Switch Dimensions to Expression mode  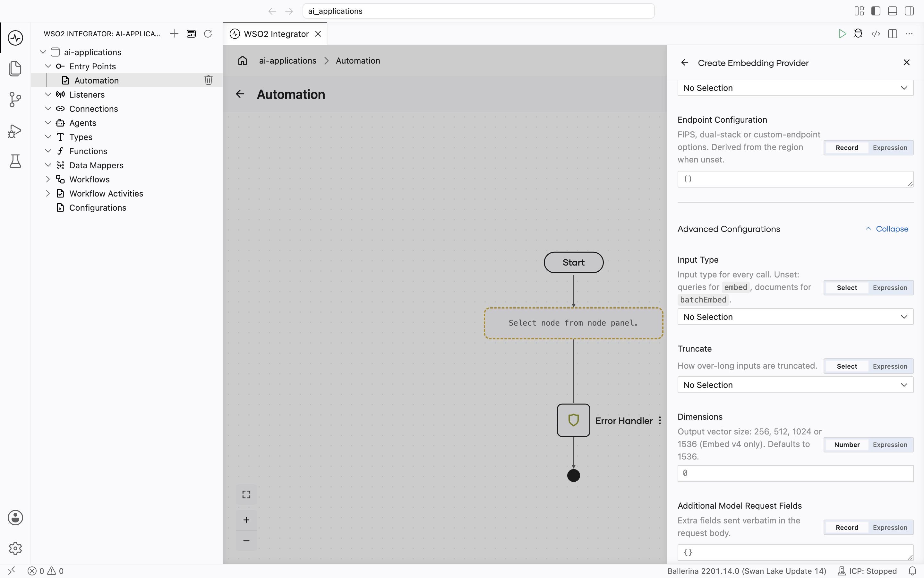[x=890, y=445]
